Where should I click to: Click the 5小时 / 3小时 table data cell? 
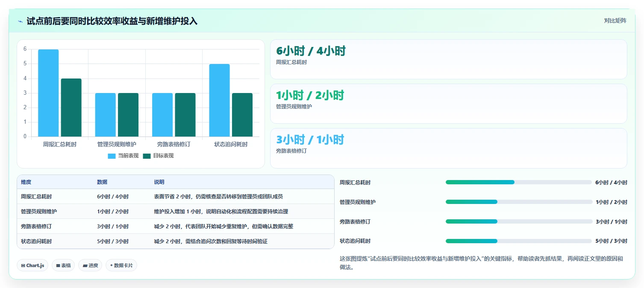pyautogui.click(x=113, y=241)
